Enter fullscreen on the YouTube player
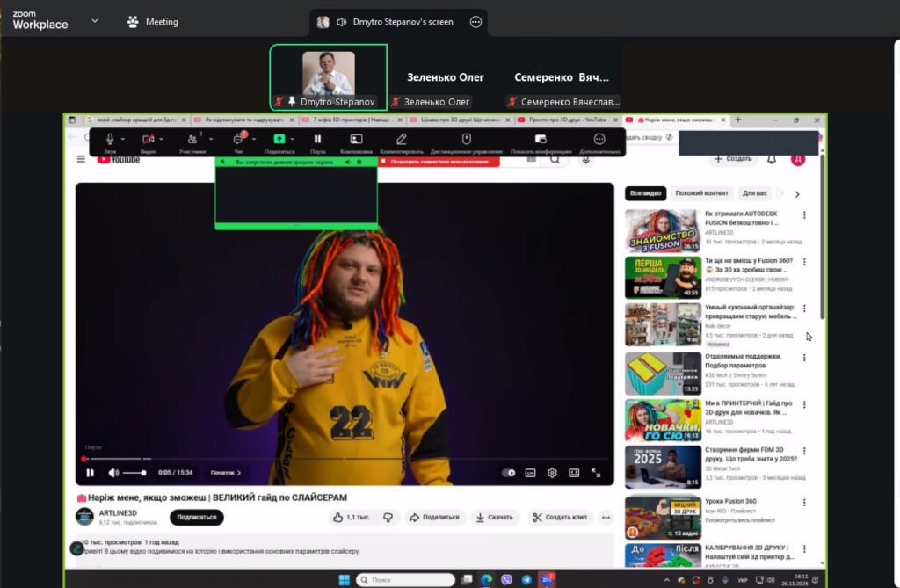Viewport: 900px width, 588px height. pyautogui.click(x=596, y=473)
